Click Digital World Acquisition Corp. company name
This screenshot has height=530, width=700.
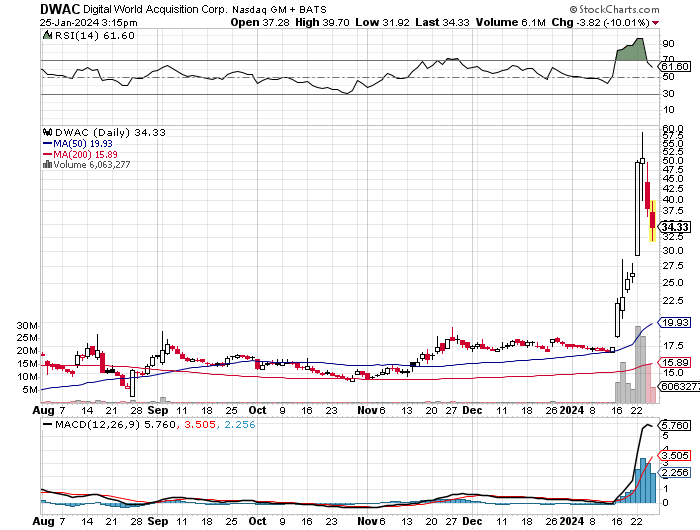(155, 9)
